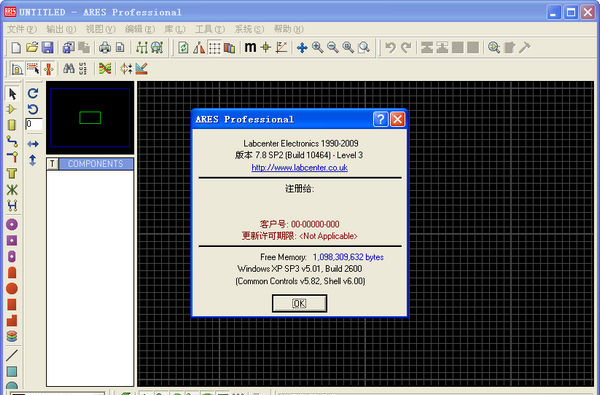This screenshot has width=600, height=395.
Task: Close the ARES Professional about dialog
Action: (x=398, y=119)
